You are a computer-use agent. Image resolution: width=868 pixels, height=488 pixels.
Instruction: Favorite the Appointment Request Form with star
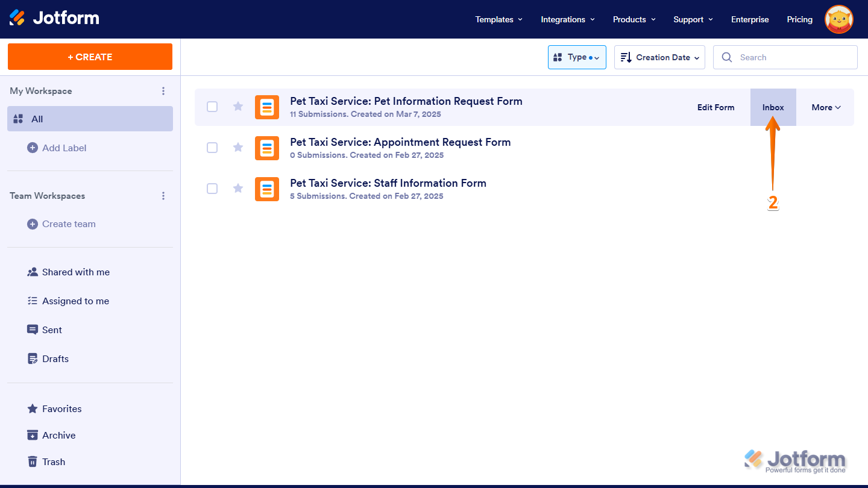point(238,148)
